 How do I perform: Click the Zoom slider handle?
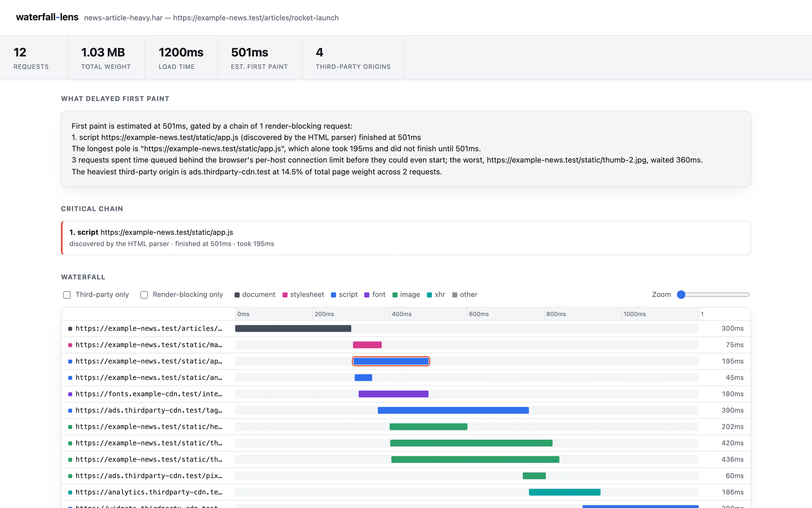click(681, 295)
